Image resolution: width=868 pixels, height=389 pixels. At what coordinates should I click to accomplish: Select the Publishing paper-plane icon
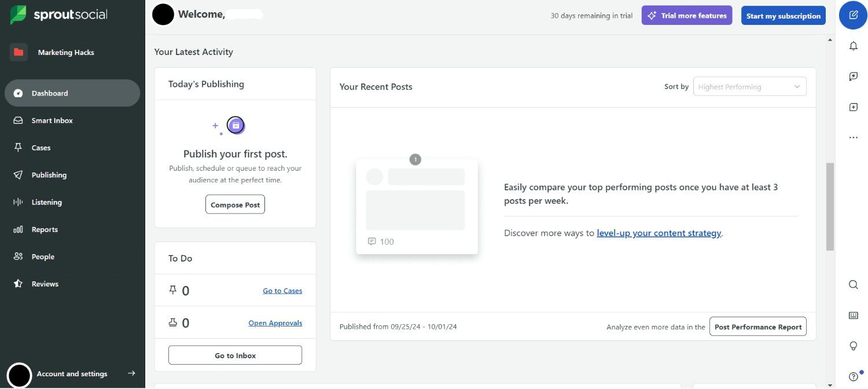tap(18, 174)
